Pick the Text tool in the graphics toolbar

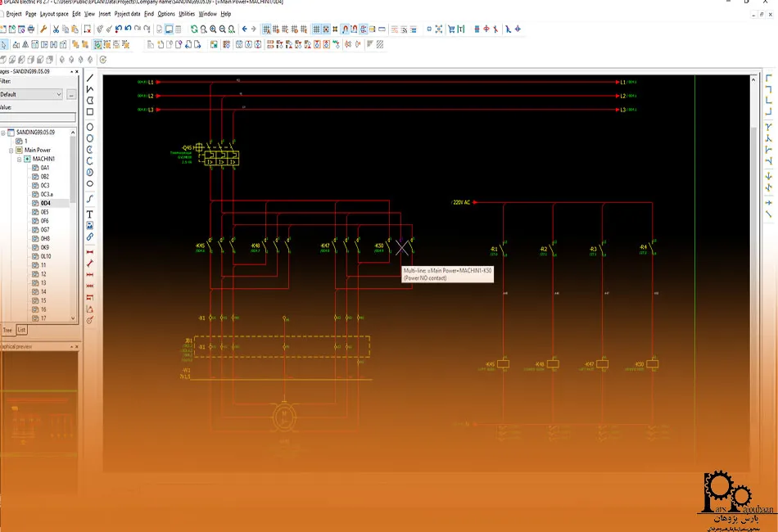click(90, 214)
